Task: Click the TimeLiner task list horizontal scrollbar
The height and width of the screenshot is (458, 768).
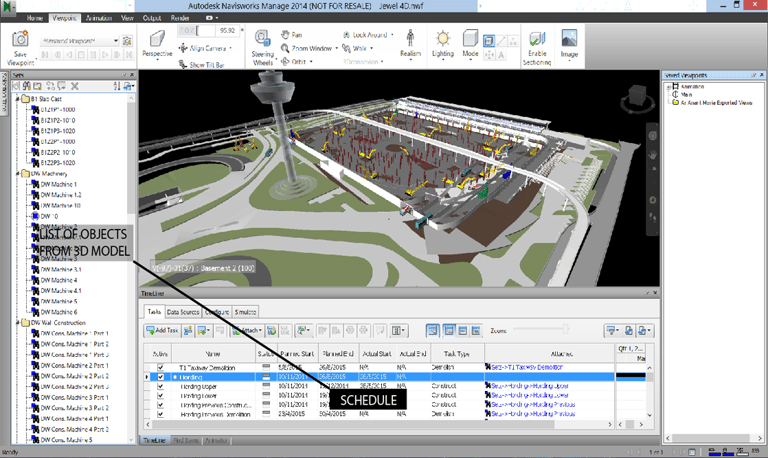Action: pos(353,425)
